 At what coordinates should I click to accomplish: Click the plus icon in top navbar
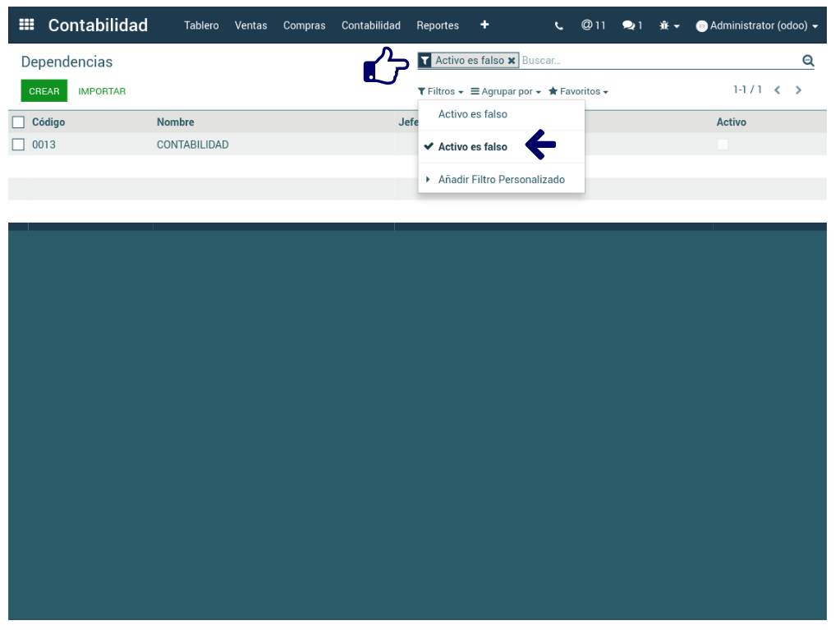[484, 25]
